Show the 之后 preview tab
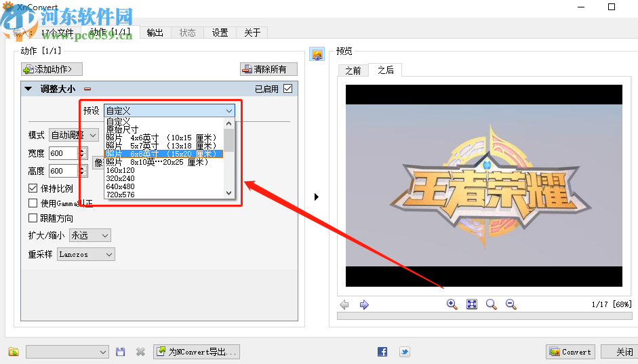 click(x=385, y=70)
